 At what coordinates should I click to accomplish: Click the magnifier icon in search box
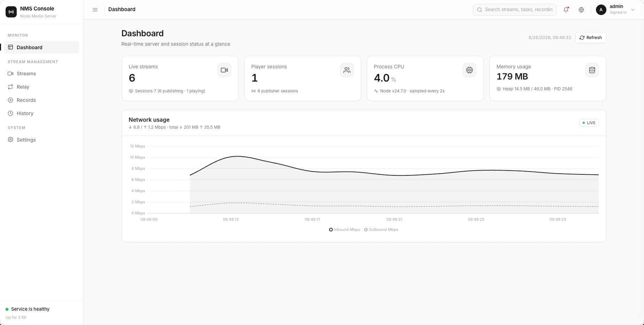[x=480, y=10]
